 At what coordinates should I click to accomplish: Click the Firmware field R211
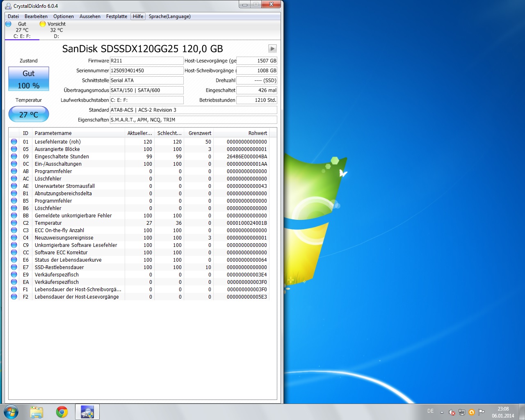pyautogui.click(x=146, y=61)
